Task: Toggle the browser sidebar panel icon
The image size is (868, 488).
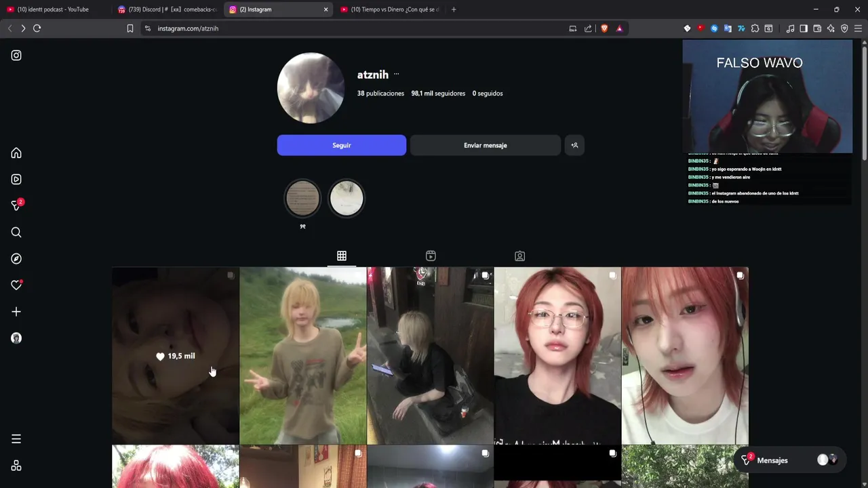Action: (x=804, y=28)
